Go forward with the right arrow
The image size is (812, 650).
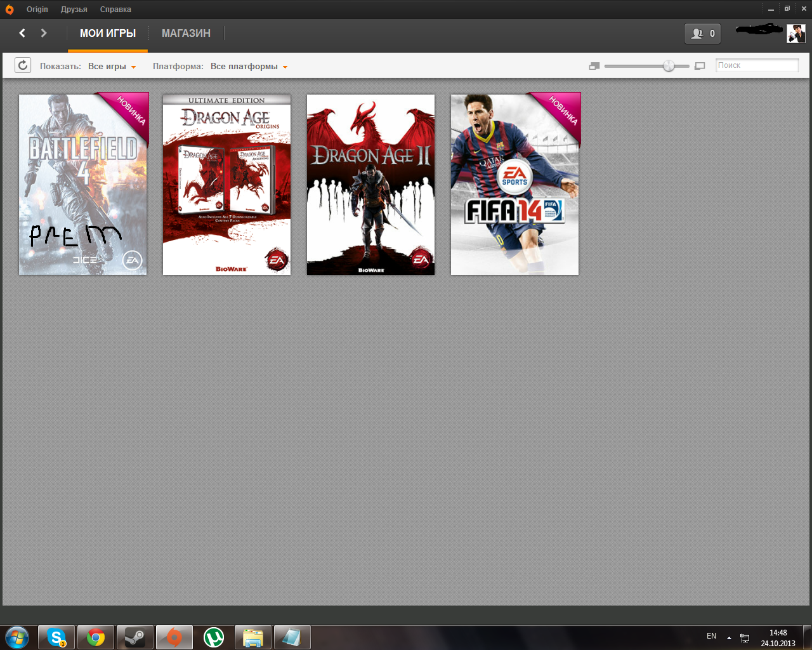44,33
